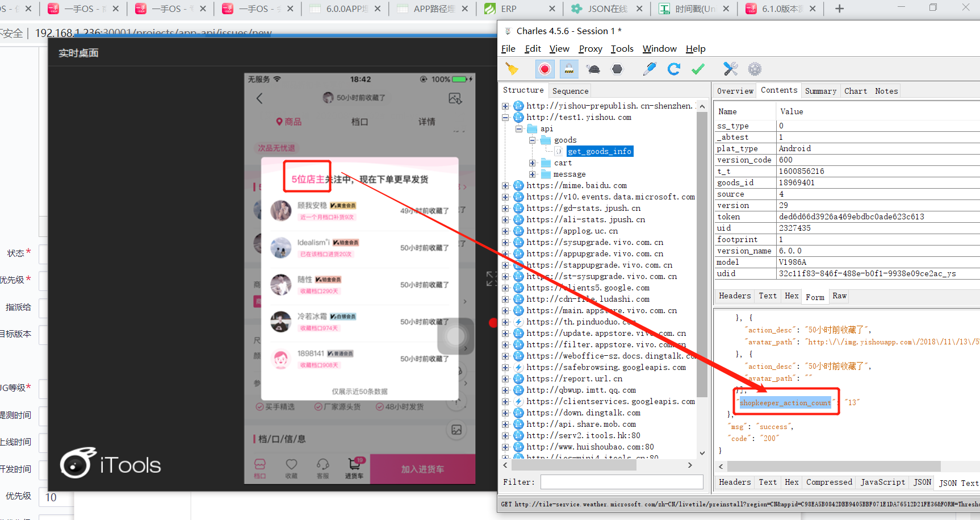The width and height of the screenshot is (980, 520).
Task: Switch to the Sequence tab
Action: [x=570, y=91]
